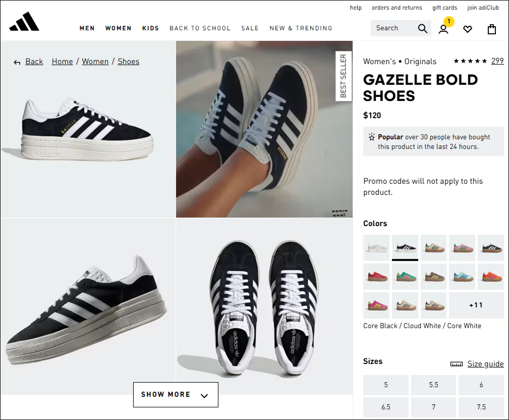509x420 pixels.
Task: Open the MEN menu
Action: coord(87,28)
